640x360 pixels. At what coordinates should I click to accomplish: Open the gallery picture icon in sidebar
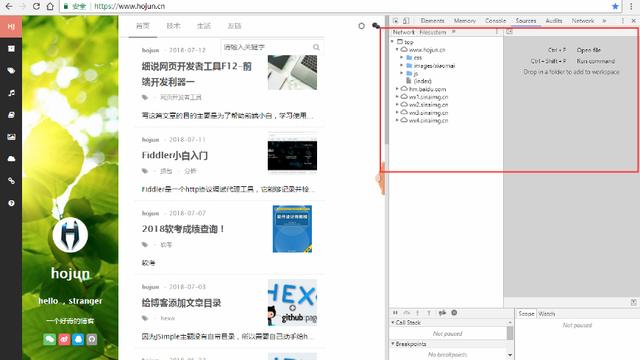coord(11,137)
